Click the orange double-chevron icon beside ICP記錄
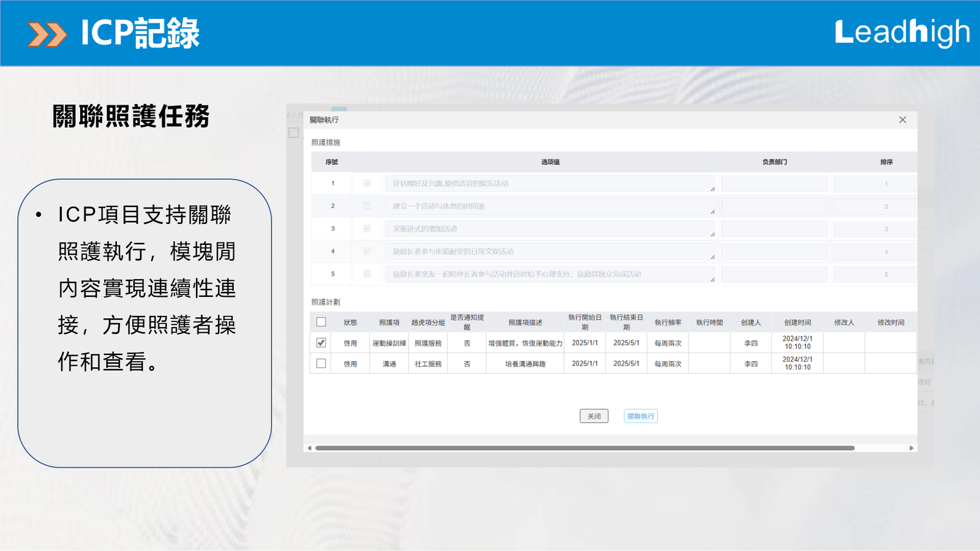Viewport: 980px width, 551px height. pyautogui.click(x=47, y=34)
